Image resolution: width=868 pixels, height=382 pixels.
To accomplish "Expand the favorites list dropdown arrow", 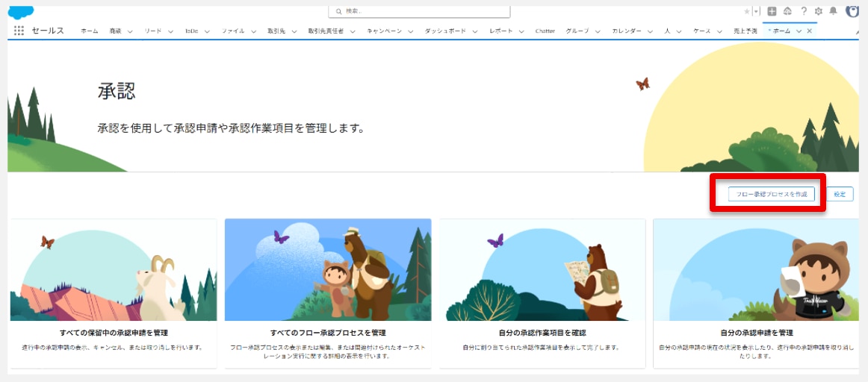I will (756, 11).
